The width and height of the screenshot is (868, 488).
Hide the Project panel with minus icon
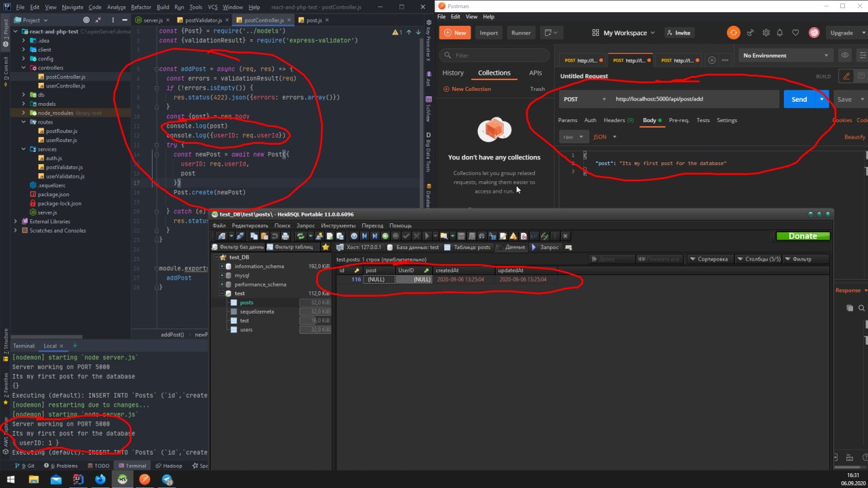125,20
